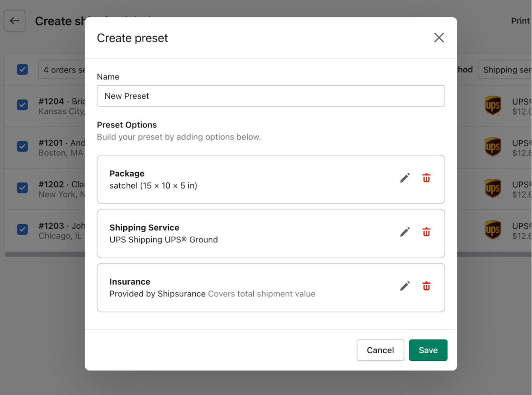This screenshot has width=532, height=395.
Task: Uncheck the select-all orders checkbox
Action: coord(22,70)
